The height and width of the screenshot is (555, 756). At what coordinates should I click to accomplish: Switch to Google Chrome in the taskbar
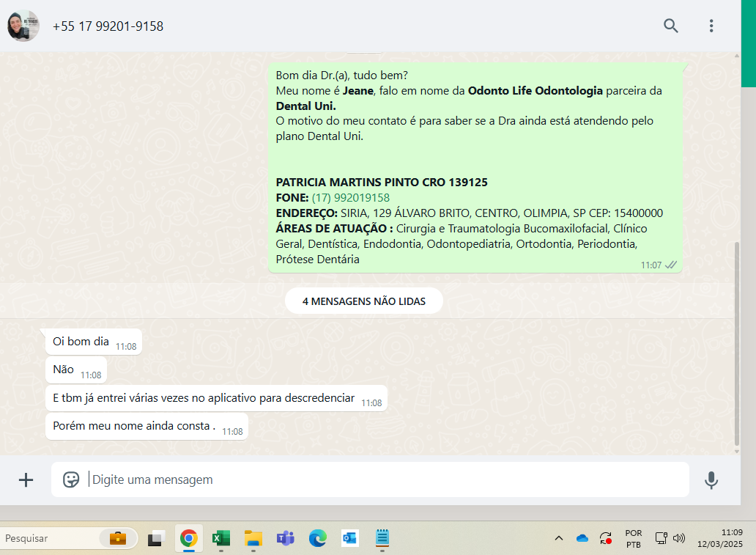[188, 538]
